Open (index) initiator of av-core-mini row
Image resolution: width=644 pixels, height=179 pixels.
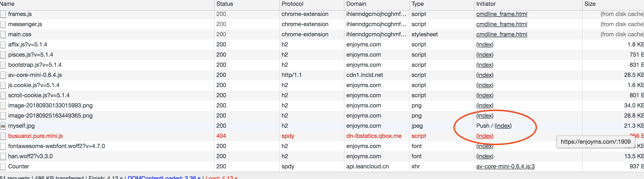pos(485,75)
